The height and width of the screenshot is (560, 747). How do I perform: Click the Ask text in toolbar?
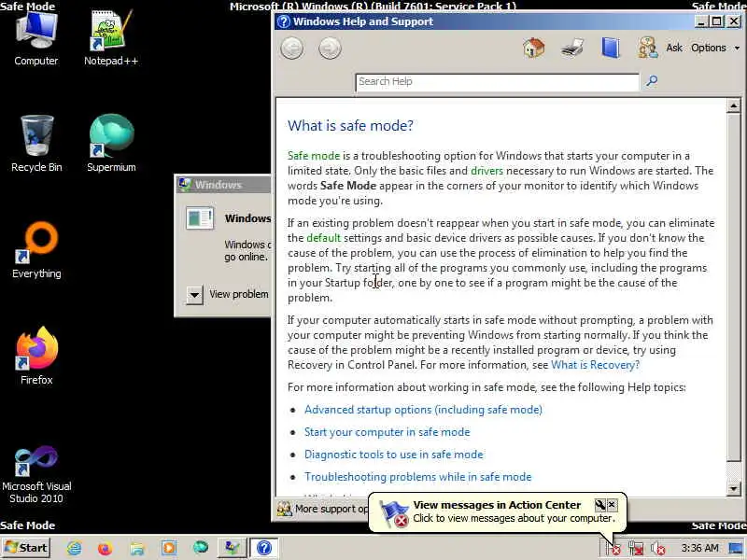point(673,48)
